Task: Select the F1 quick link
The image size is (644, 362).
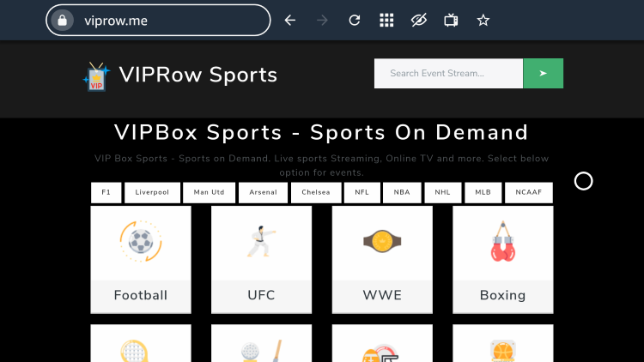Action: click(x=106, y=193)
